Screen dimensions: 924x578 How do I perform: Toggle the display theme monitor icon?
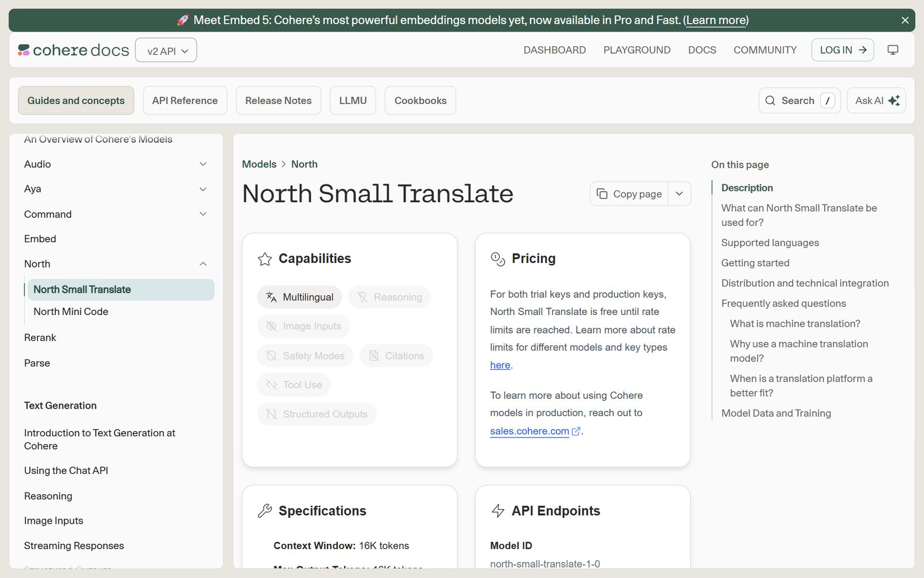tap(893, 50)
